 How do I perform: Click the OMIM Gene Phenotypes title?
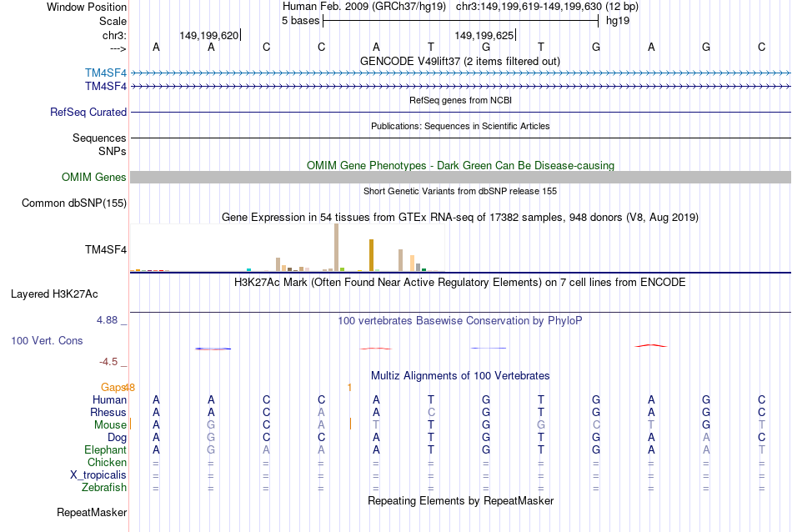(461, 165)
